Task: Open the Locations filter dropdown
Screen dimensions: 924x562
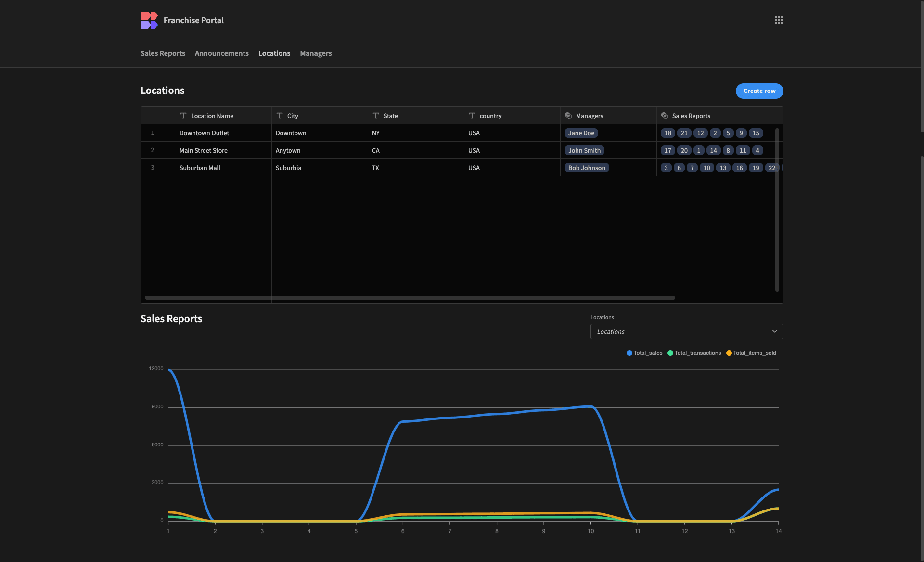Action: (687, 331)
